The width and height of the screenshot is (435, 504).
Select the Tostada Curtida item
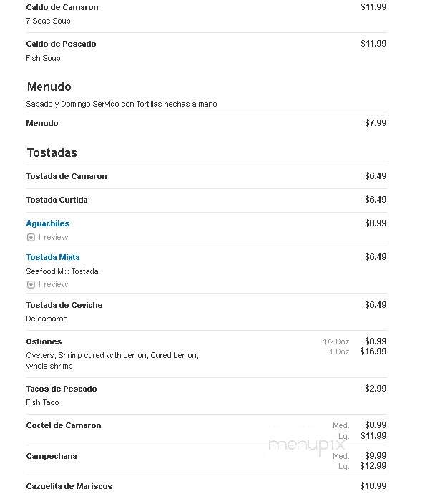(x=57, y=200)
